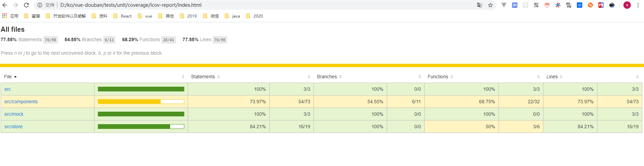Open the dark bird extension icon
Image resolution: width=644 pixels, height=166 pixels.
tap(612, 5)
